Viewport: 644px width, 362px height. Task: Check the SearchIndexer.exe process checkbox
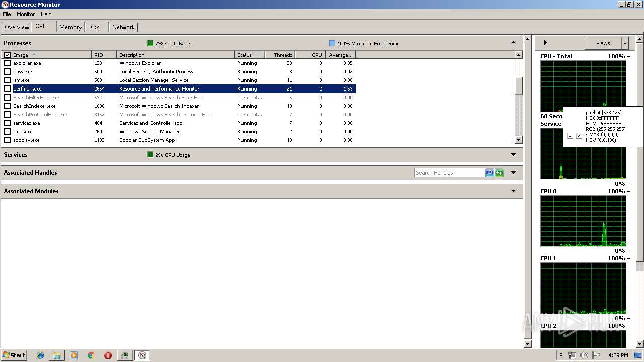point(7,106)
